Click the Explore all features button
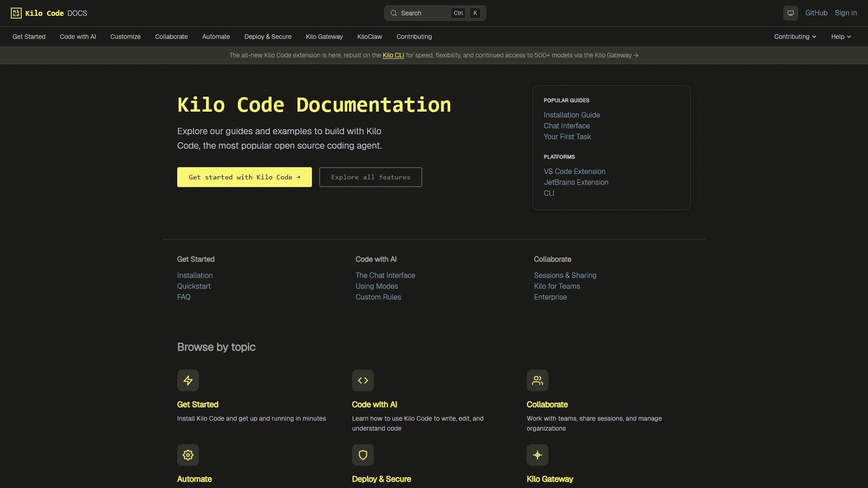This screenshot has width=868, height=488. [371, 177]
